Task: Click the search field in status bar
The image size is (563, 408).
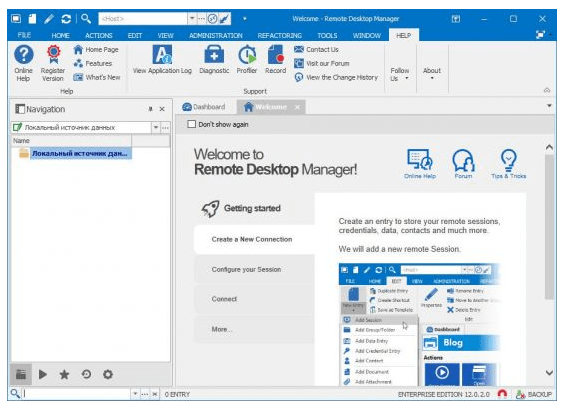Action: (x=76, y=394)
